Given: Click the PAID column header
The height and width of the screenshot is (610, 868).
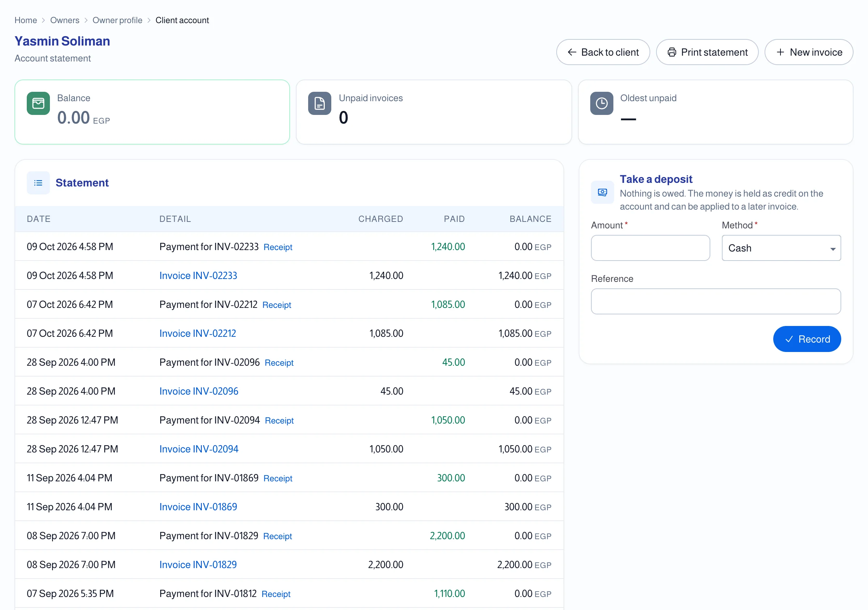Looking at the screenshot, I should [454, 219].
